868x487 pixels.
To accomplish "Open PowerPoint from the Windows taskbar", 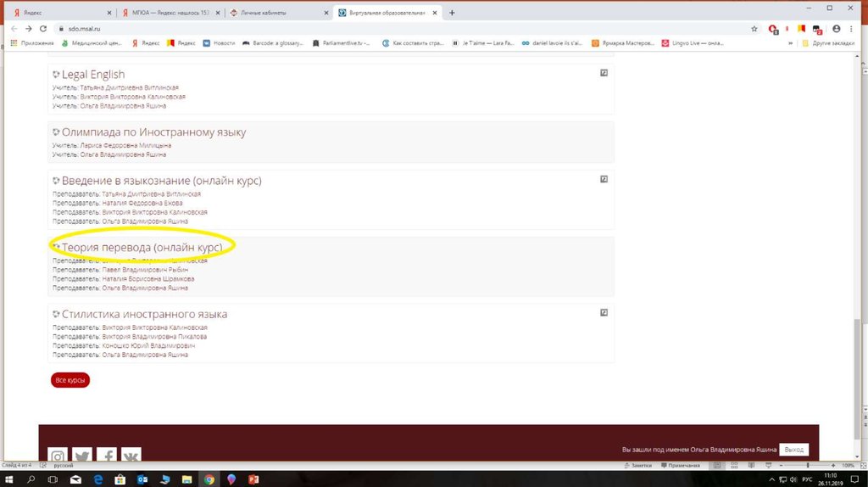I will pos(253,479).
